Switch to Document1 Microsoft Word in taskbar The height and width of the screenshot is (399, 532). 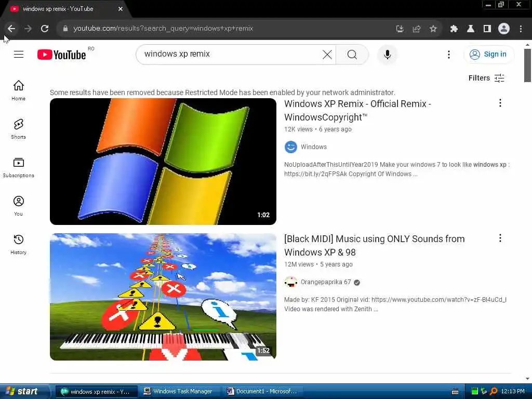click(262, 392)
